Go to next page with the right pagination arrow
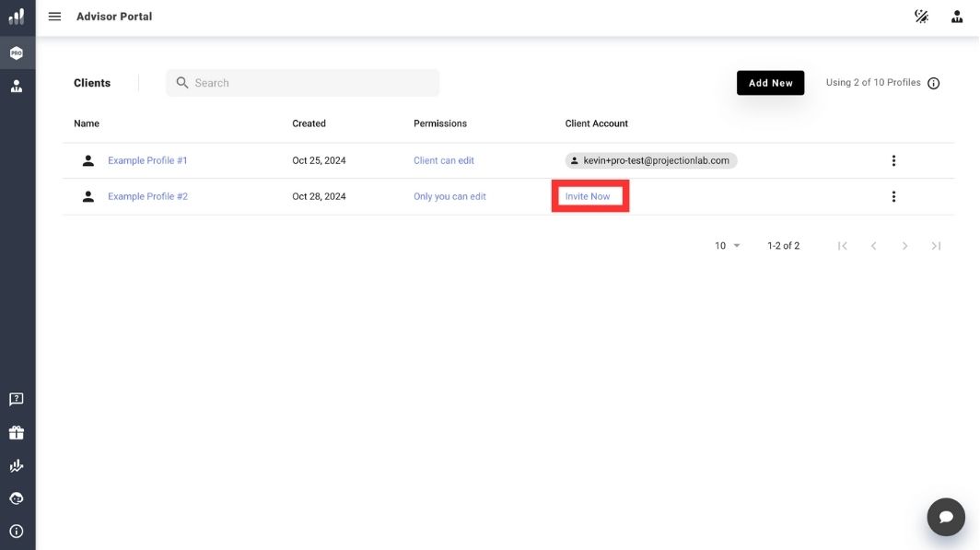Screen dimensions: 980x550 point(904,245)
